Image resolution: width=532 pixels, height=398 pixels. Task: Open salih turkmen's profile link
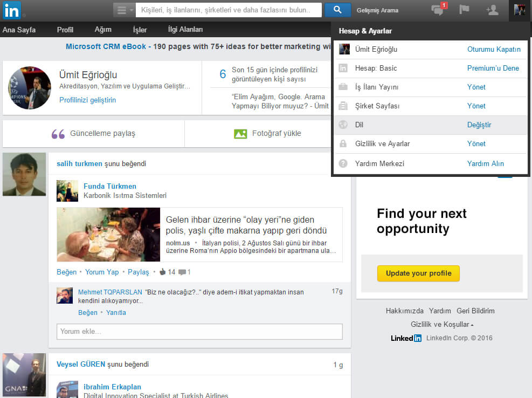[x=79, y=164]
